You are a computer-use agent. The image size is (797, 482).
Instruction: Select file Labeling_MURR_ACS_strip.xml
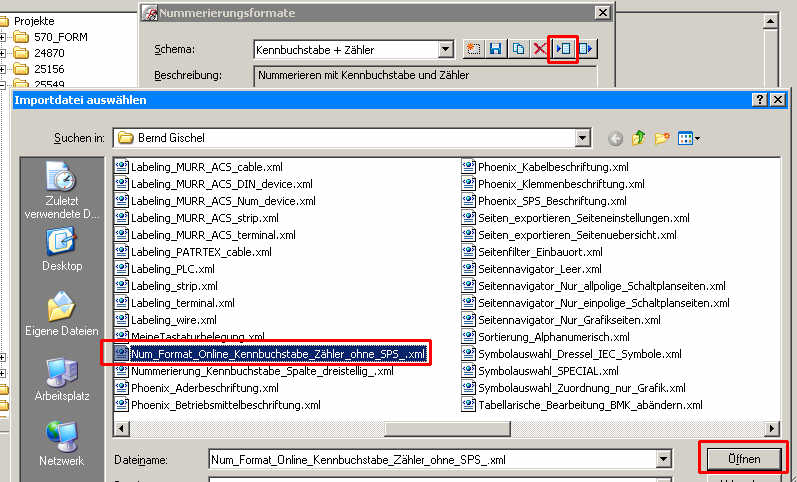197,218
